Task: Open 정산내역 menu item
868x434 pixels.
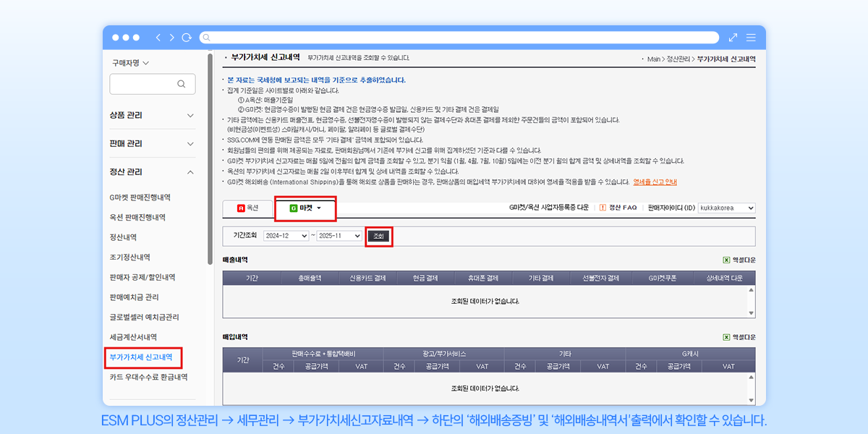Action: click(x=124, y=237)
